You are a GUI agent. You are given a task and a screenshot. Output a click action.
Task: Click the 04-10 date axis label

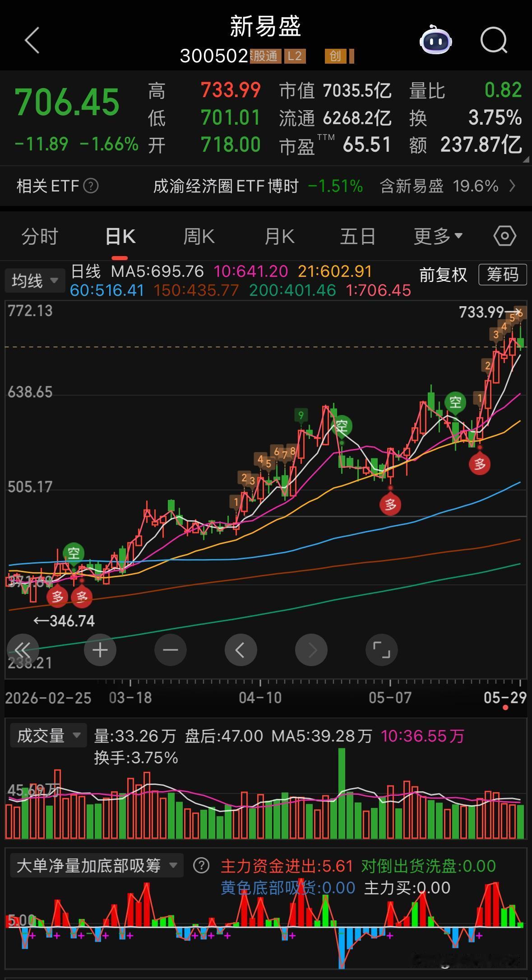260,698
